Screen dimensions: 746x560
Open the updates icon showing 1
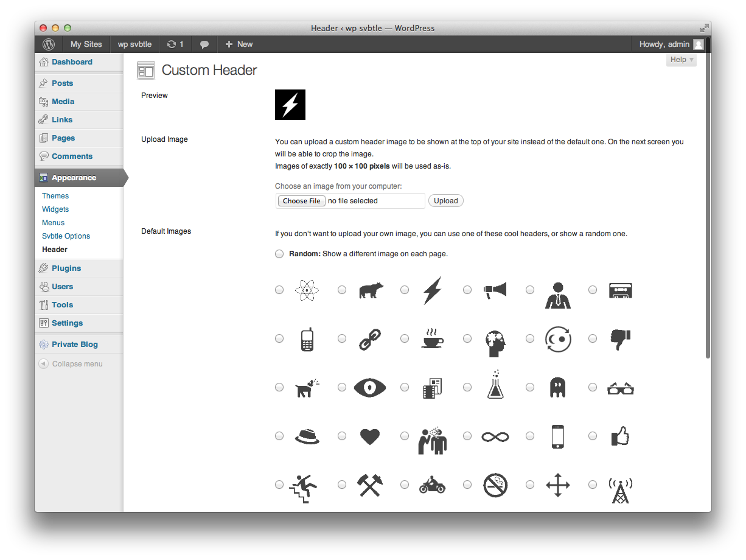tap(175, 44)
